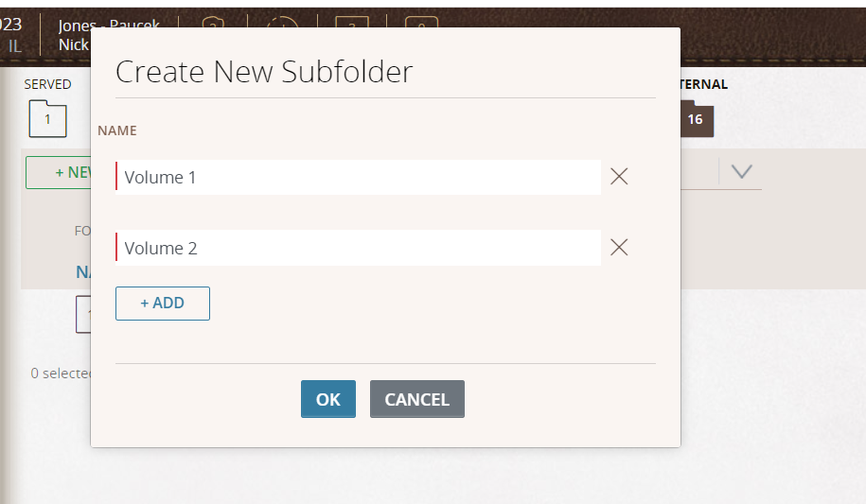The width and height of the screenshot is (866, 504).
Task: Focus the Volume 1 name field
Action: point(358,177)
